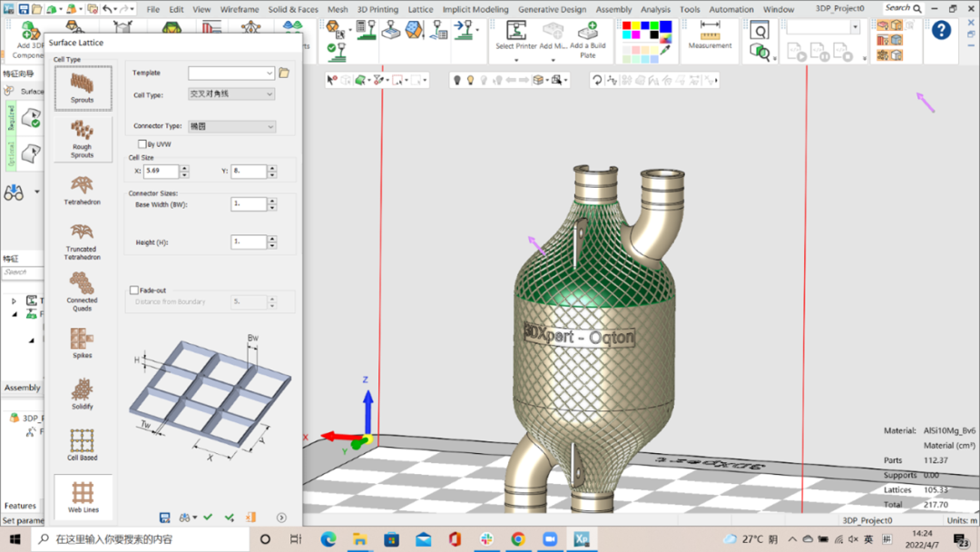Open the search binoculars tool in the left panel
This screenshot has height=552, width=980.
pyautogui.click(x=14, y=192)
